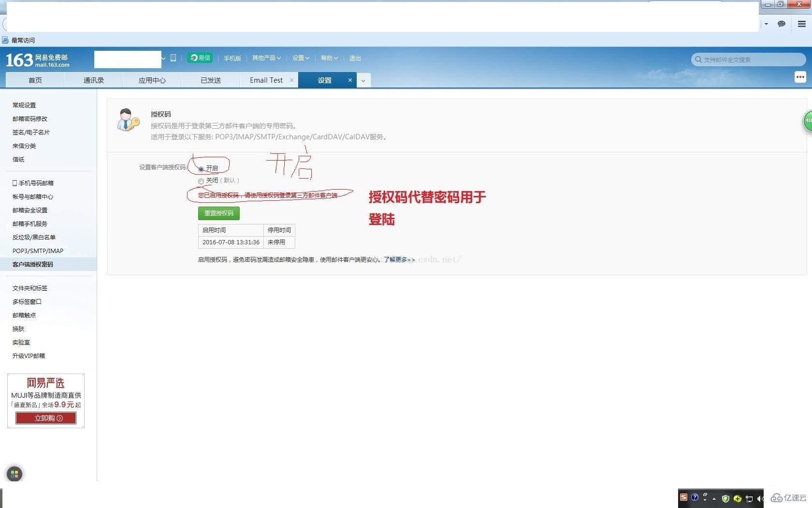Expand the account address dropdown arrow

tap(163, 59)
